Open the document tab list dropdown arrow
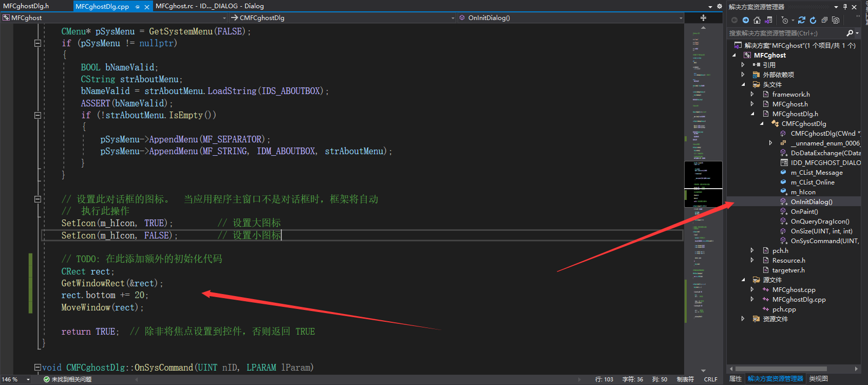Screen dimensions: 868x385 pos(710,7)
